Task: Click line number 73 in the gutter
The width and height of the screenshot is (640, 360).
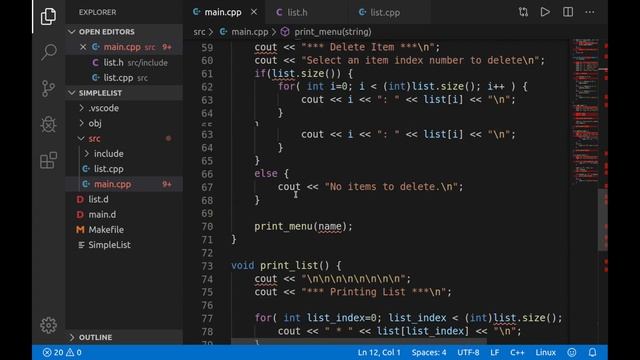Action: (x=207, y=266)
